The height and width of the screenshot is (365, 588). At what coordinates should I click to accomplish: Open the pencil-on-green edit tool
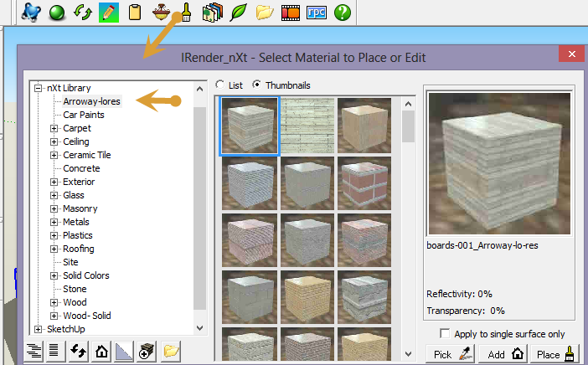click(109, 12)
